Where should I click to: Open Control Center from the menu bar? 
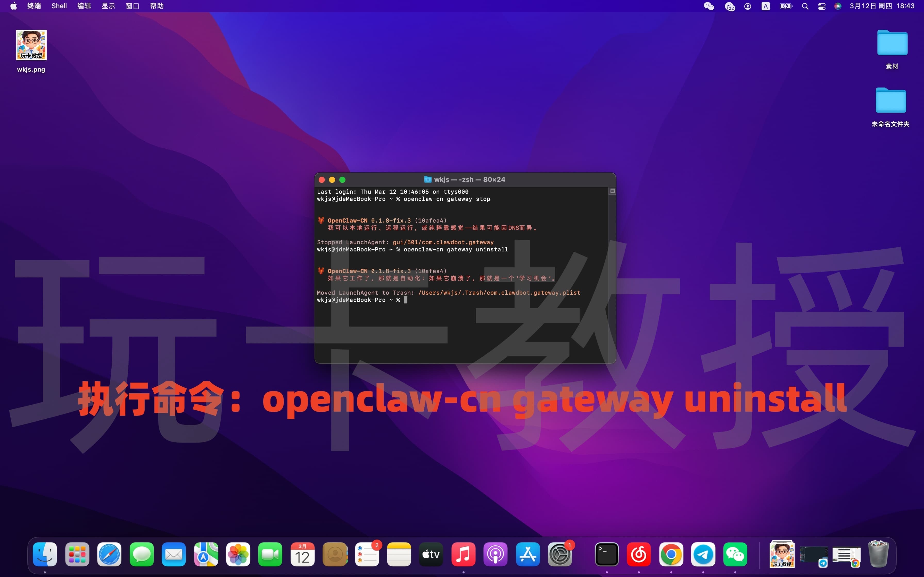(x=821, y=6)
